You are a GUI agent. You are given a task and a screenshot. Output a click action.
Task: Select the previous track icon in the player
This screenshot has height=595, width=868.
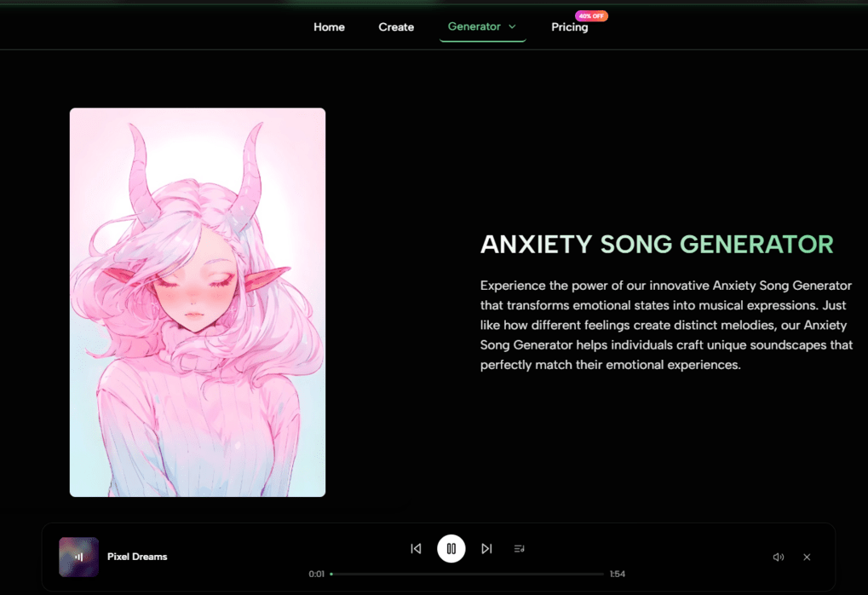416,548
